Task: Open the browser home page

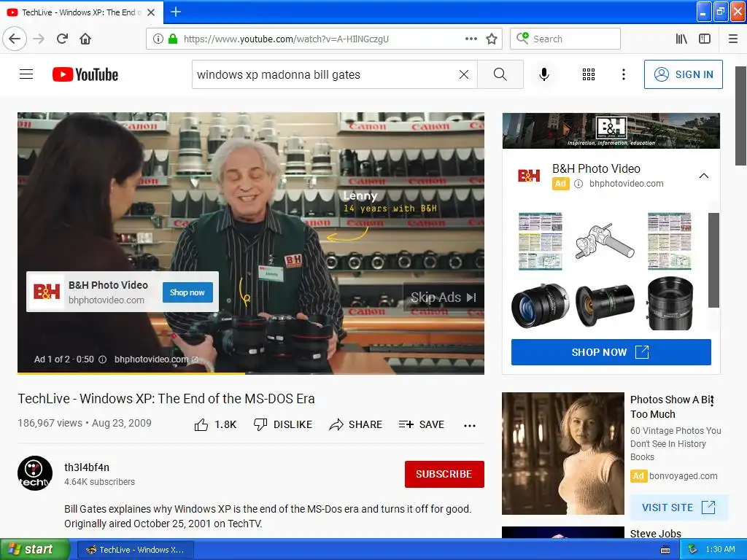Action: pyautogui.click(x=85, y=39)
